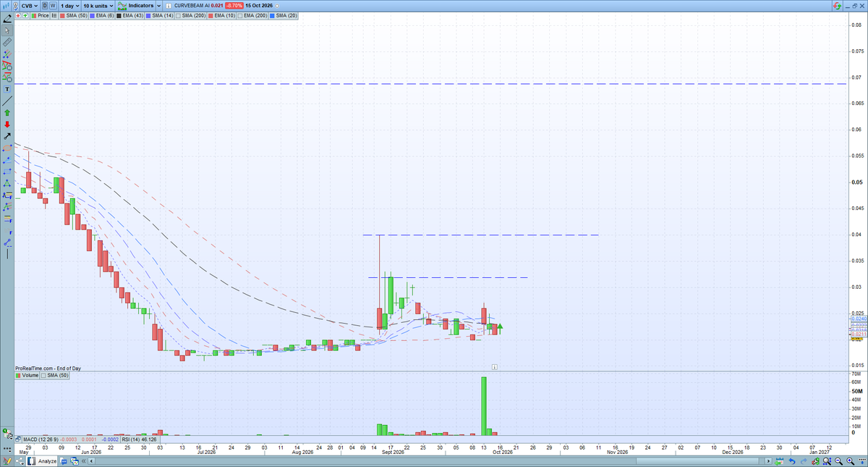Select the black diagonal arrow tool
The width and height of the screenshot is (868, 467).
click(8, 136)
